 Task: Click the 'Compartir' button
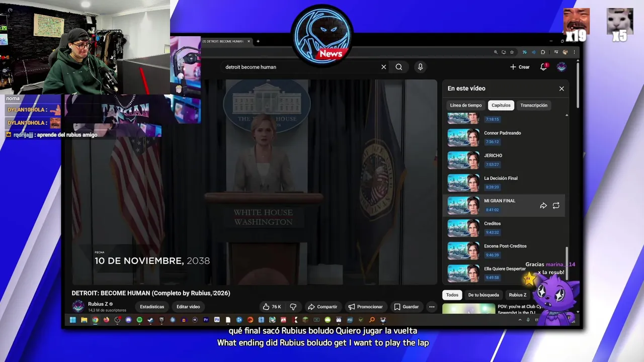pos(323,307)
